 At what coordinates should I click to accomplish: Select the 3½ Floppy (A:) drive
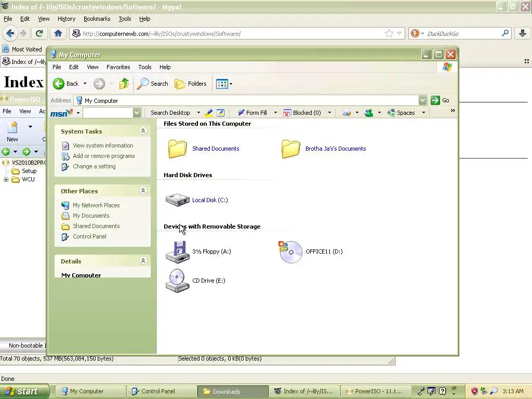click(x=198, y=251)
